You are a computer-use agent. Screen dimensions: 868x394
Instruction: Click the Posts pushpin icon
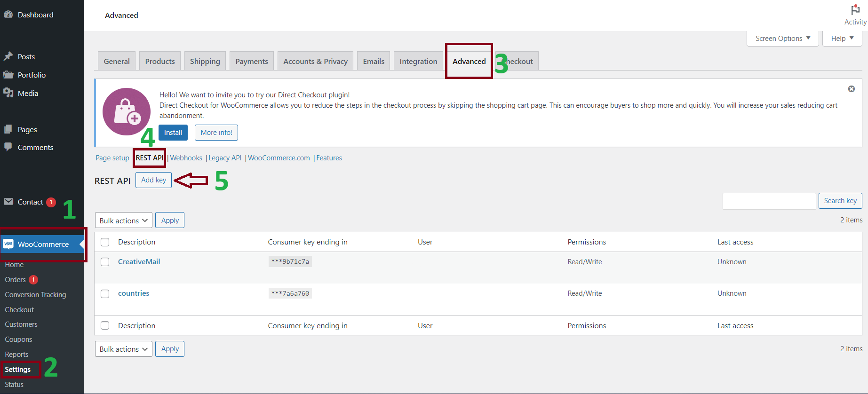pos(8,56)
